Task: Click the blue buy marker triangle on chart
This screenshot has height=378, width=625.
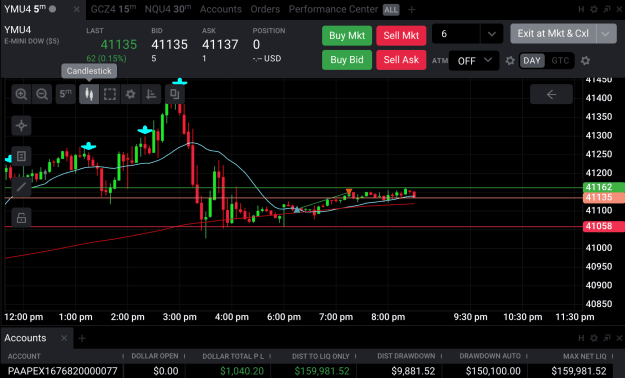Action: click(297, 209)
